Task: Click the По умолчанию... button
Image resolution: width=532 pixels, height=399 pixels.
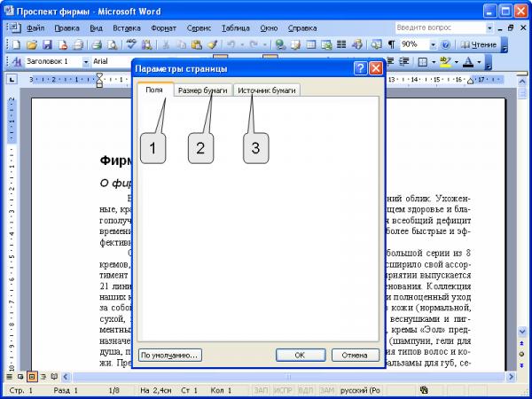Action: (169, 356)
